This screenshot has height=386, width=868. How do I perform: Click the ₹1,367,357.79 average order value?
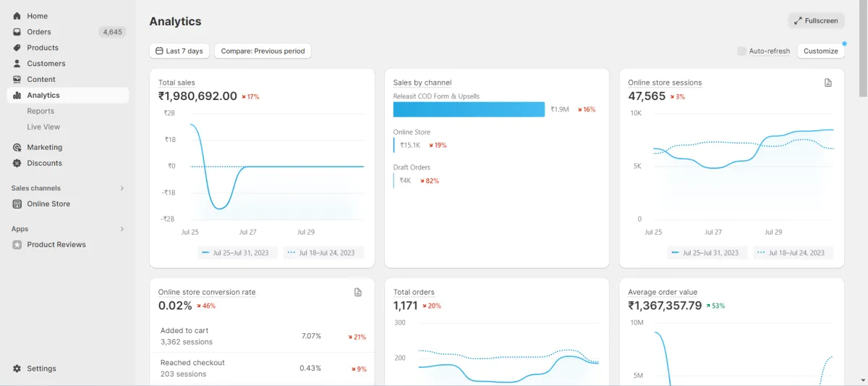pyautogui.click(x=665, y=306)
